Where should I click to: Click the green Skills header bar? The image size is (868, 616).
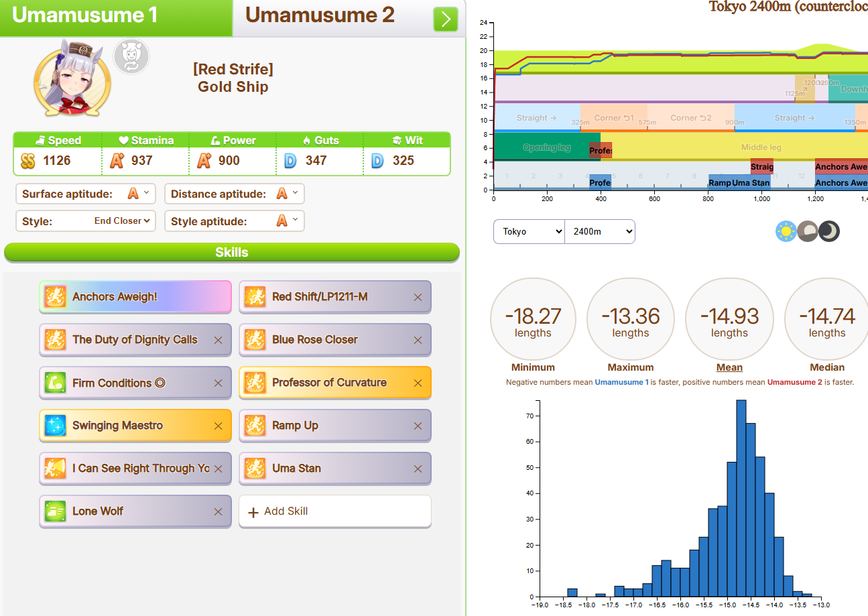tap(232, 253)
